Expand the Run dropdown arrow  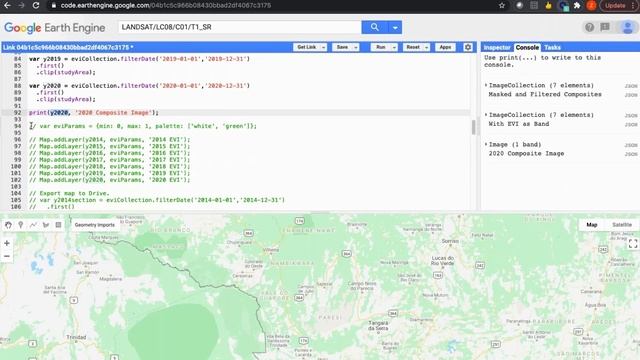(394, 47)
